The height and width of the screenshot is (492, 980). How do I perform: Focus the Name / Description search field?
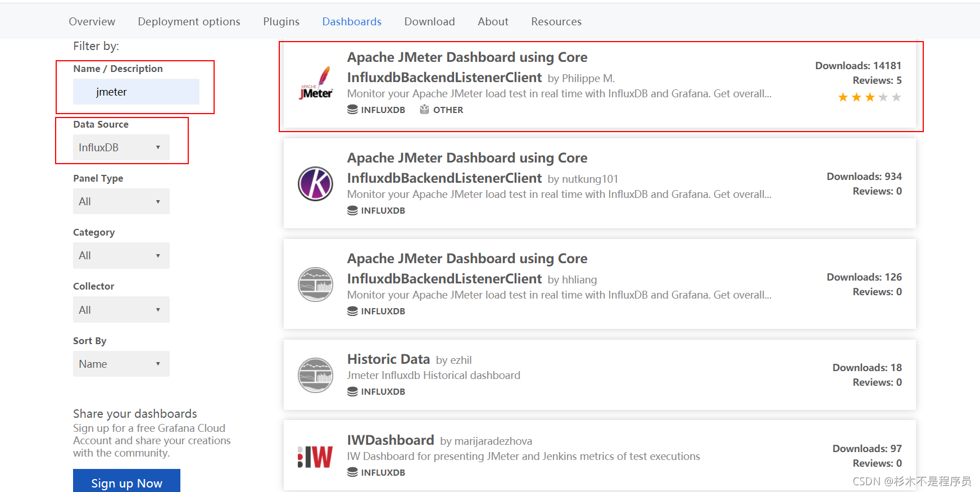(136, 92)
